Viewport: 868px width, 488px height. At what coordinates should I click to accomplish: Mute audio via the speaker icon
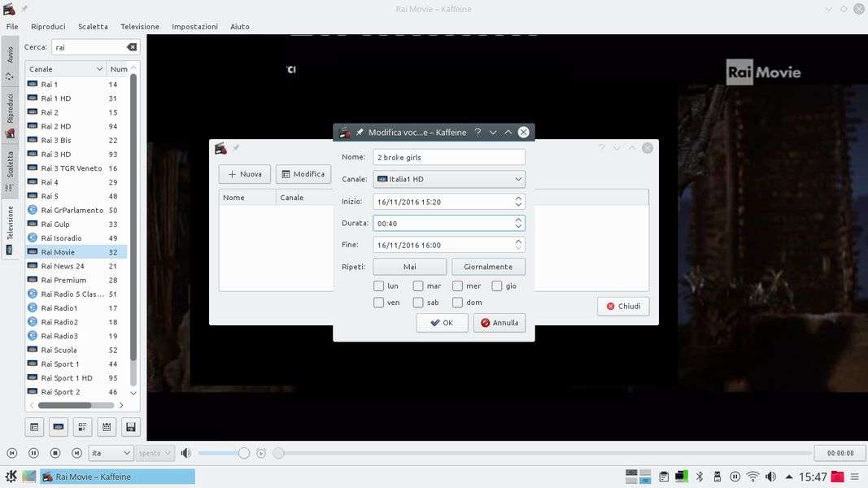tap(185, 453)
